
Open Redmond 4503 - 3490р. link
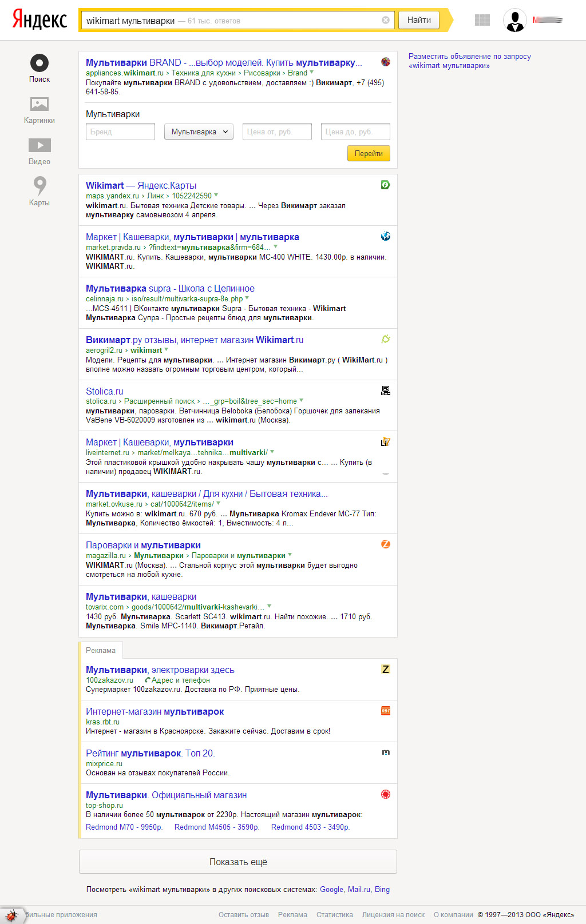point(310,827)
